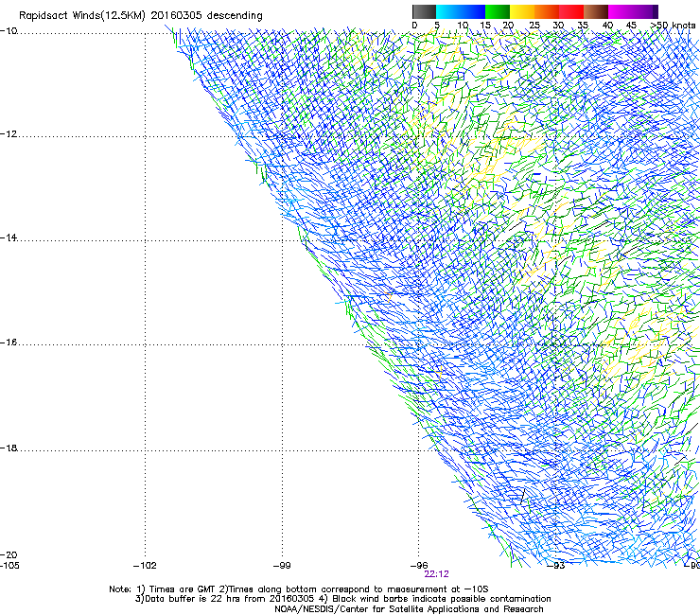Click the -18 latitude axis label
Screen dimensions: 700x615
[x=9, y=448]
